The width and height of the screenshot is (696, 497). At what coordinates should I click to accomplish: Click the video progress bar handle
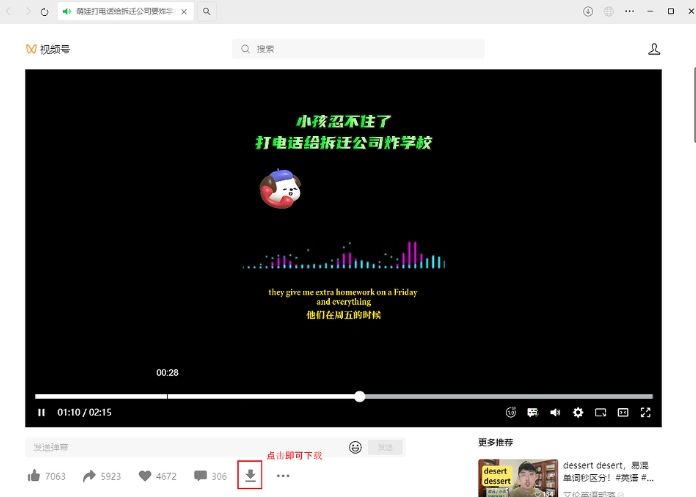click(x=359, y=396)
